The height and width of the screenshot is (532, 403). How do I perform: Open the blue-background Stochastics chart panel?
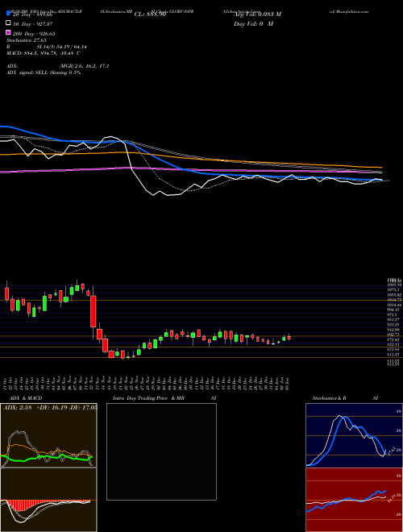coord(354,435)
